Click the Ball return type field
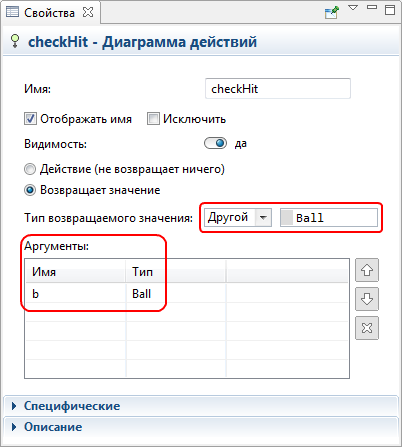The width and height of the screenshot is (402, 447). coord(329,217)
